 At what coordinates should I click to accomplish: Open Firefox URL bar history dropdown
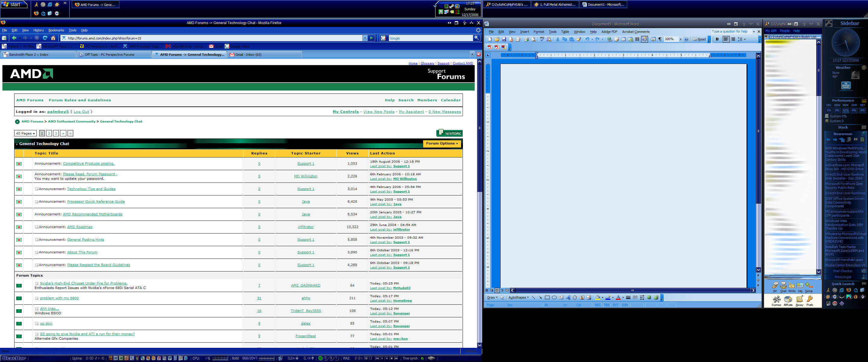pyautogui.click(x=365, y=38)
